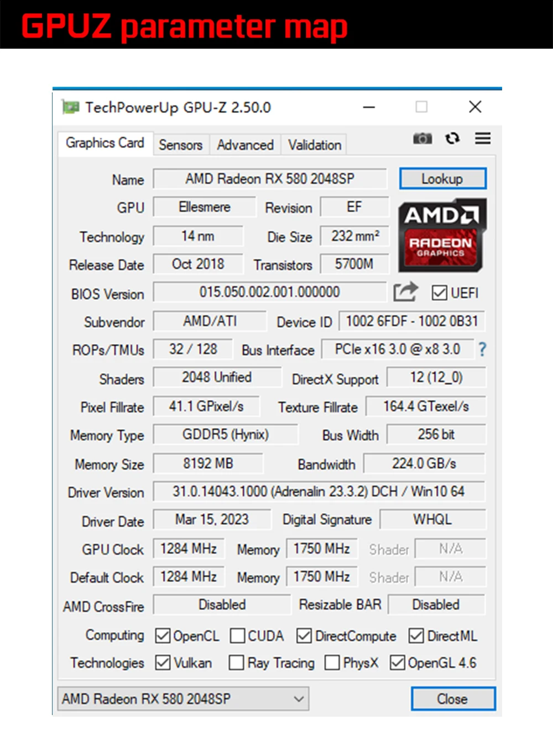Click Bandwidth value '224.0 GB/s'
Screen dimensions: 553x756
click(x=424, y=463)
